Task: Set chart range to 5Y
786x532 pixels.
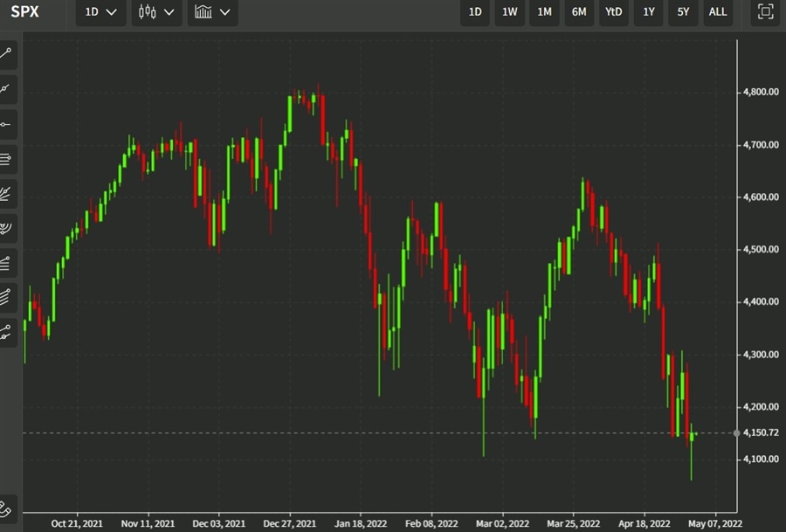Action: click(x=683, y=11)
